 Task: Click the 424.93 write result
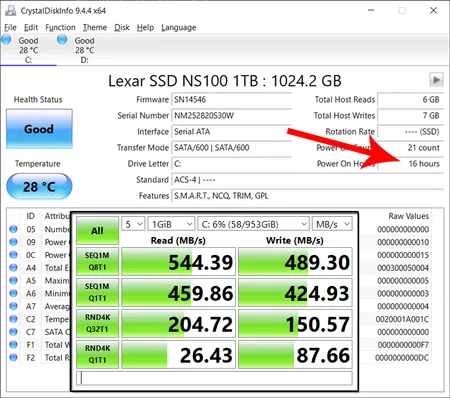(x=295, y=292)
